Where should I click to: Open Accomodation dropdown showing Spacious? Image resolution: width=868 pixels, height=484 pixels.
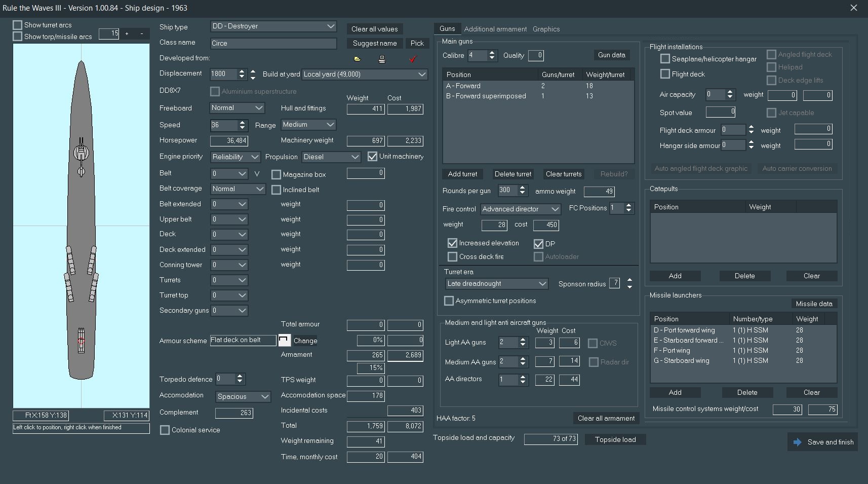pos(243,396)
